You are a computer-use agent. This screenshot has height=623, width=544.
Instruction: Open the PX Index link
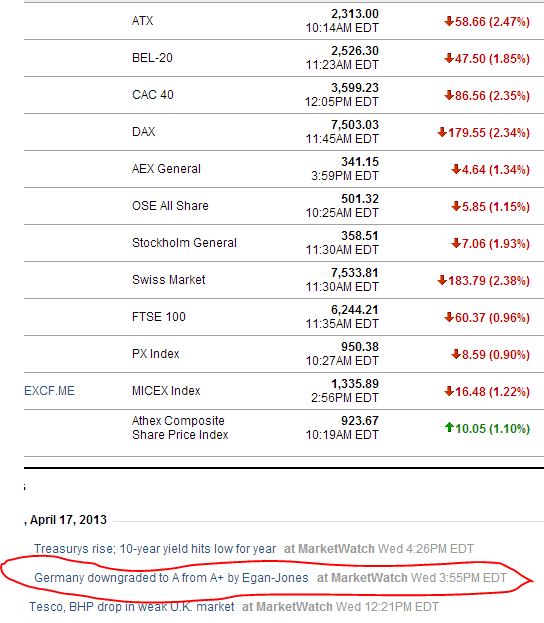(155, 354)
